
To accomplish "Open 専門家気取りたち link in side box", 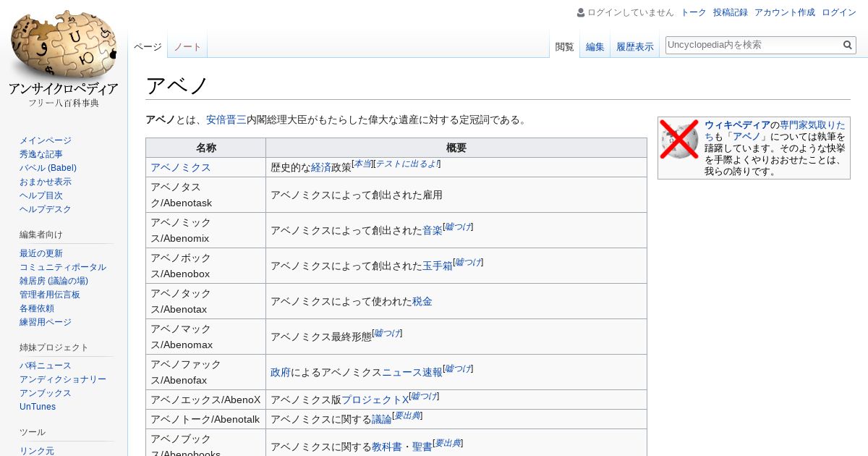I will (775, 130).
